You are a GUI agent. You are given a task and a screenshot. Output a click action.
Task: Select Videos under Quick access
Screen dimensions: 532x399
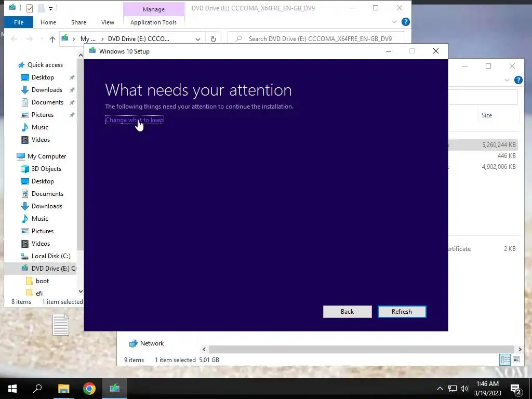[x=41, y=140]
